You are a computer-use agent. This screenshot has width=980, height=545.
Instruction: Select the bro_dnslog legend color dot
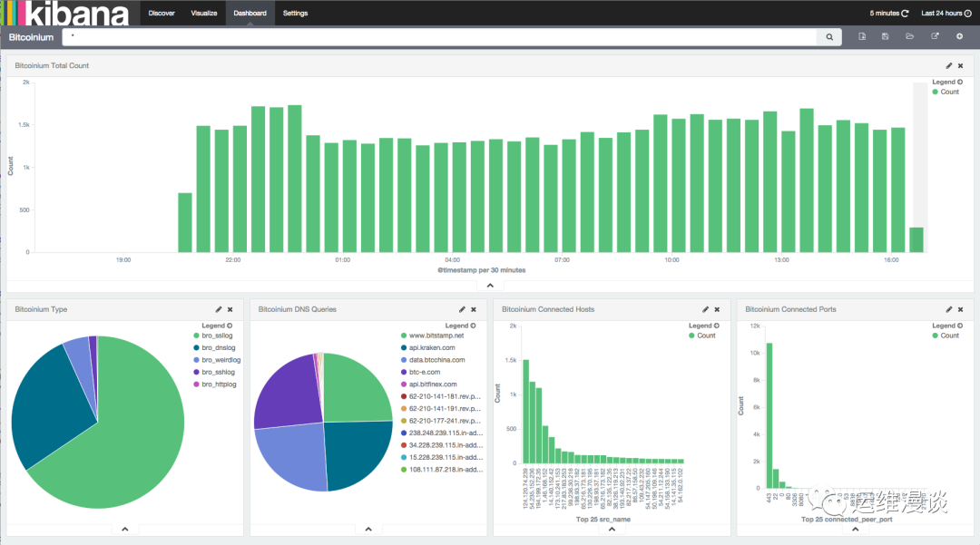point(196,347)
